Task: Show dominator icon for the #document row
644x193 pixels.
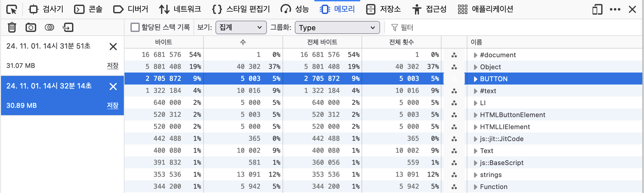Action: point(454,55)
